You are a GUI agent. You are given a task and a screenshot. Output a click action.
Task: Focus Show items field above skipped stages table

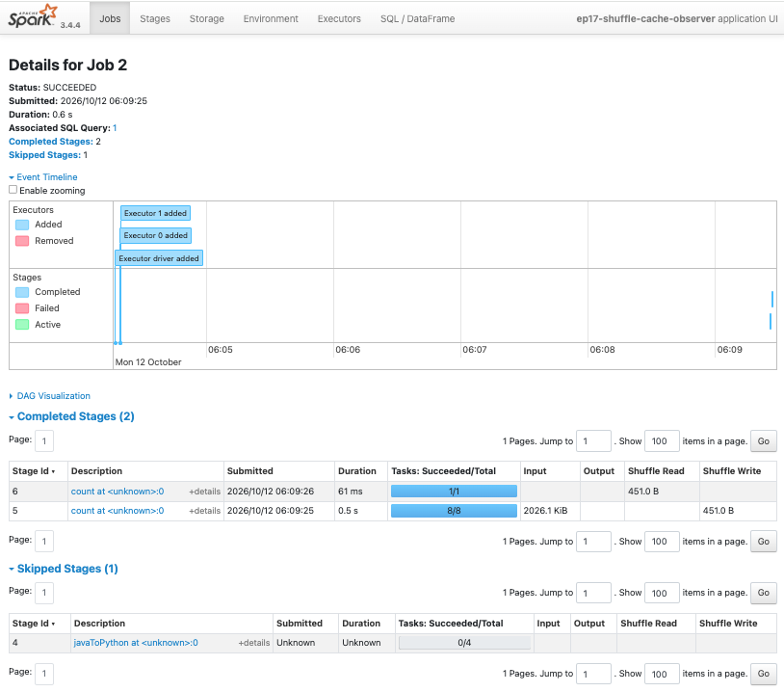pos(662,593)
